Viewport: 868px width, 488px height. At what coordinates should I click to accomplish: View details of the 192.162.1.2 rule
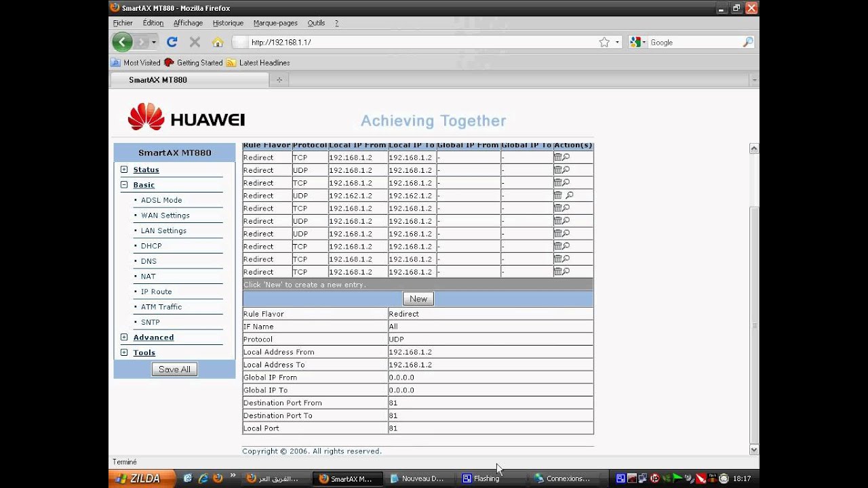570,195
